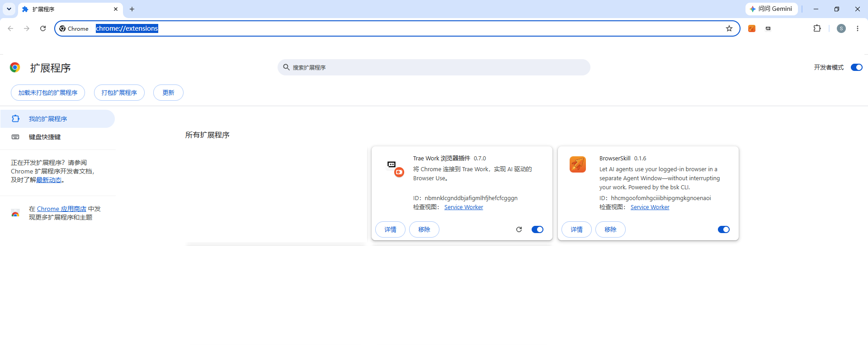Click the BrowserSkill ID text hhcmgoofomhgciiibhipgmgkgnoenaoi
Image resolution: width=868 pixels, height=360 pixels.
point(661,198)
